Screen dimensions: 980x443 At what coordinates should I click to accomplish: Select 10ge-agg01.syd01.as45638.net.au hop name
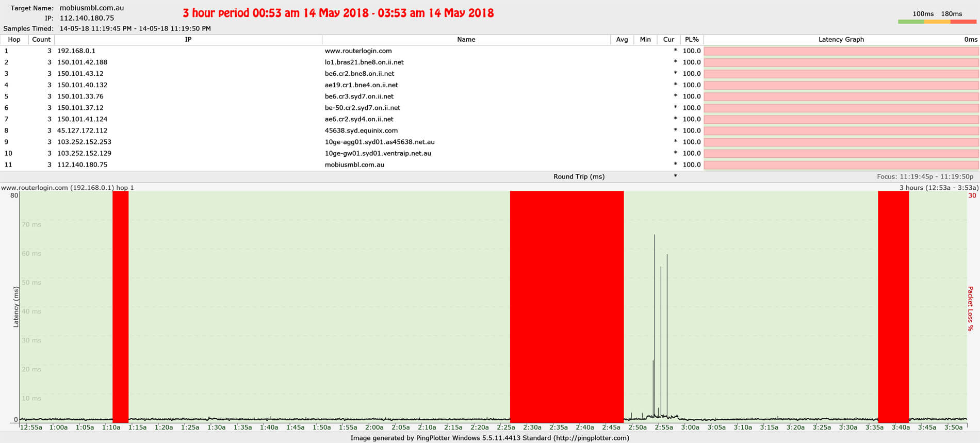380,142
